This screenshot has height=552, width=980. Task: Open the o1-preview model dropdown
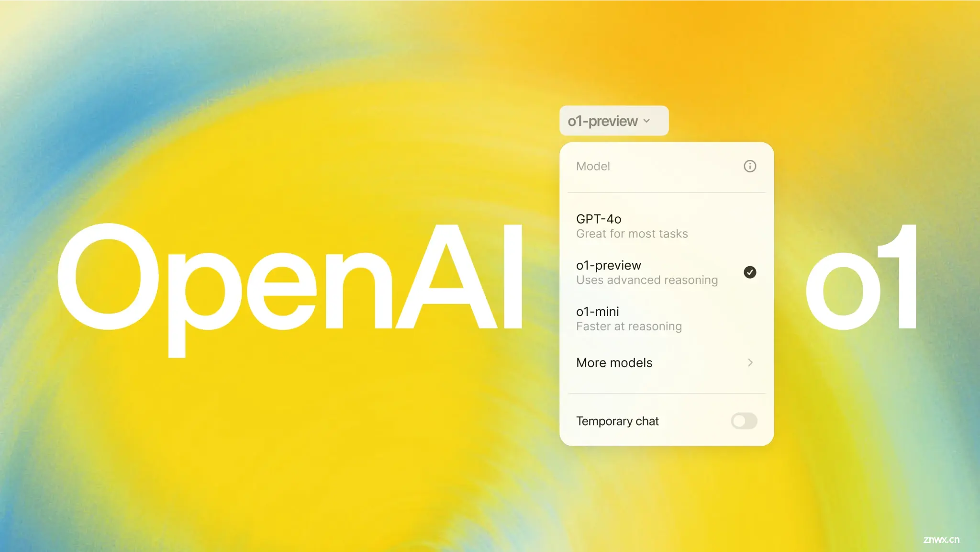pyautogui.click(x=611, y=120)
